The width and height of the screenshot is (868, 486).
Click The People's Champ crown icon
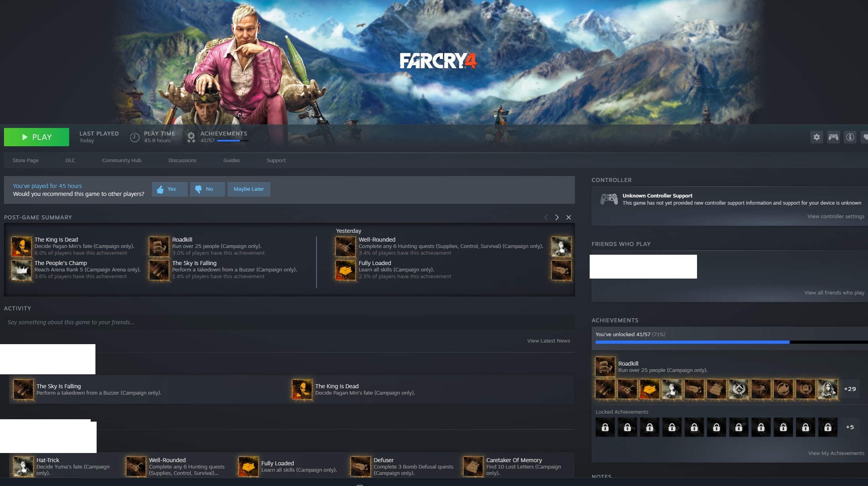[x=21, y=270]
